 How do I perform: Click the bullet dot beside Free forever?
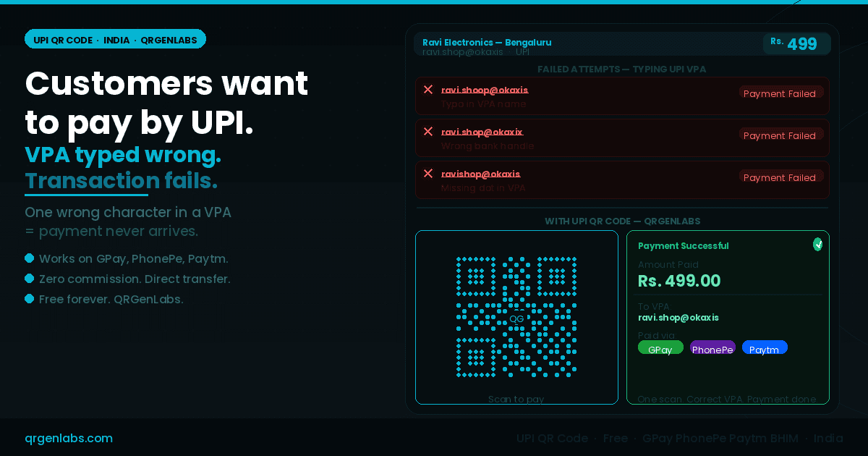pos(30,298)
